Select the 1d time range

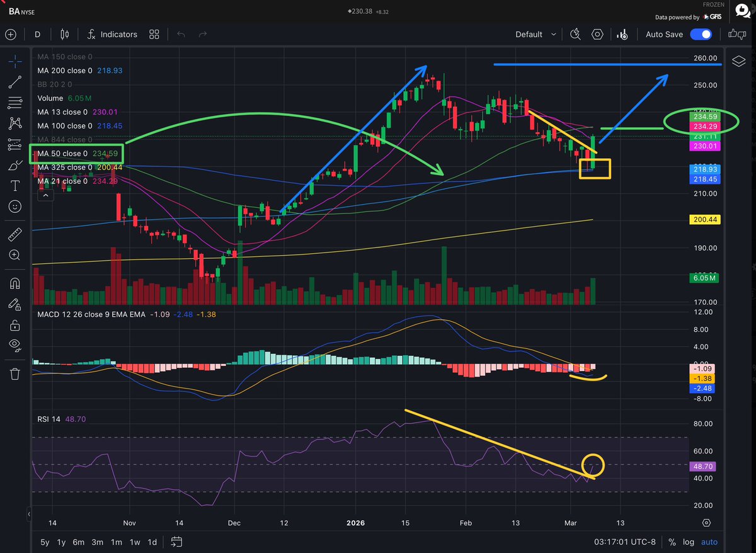click(152, 542)
